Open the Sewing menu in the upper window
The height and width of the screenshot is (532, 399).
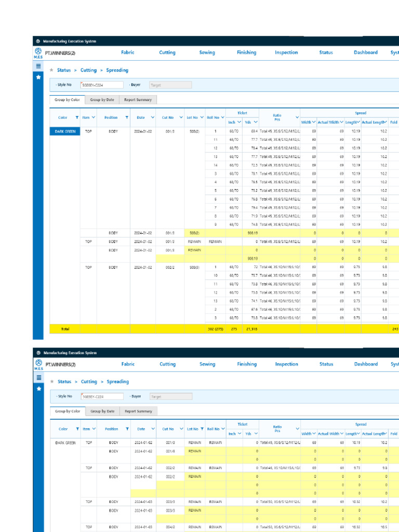[207, 52]
